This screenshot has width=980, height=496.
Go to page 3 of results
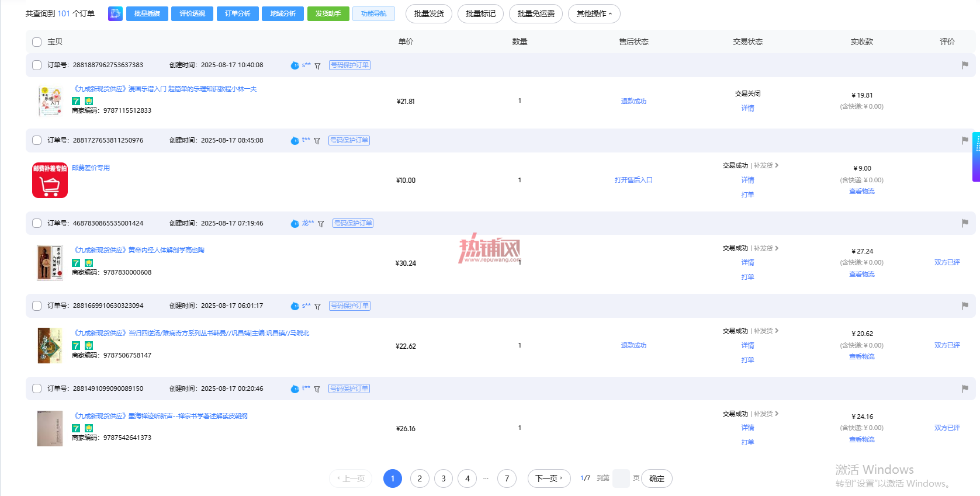pyautogui.click(x=443, y=478)
